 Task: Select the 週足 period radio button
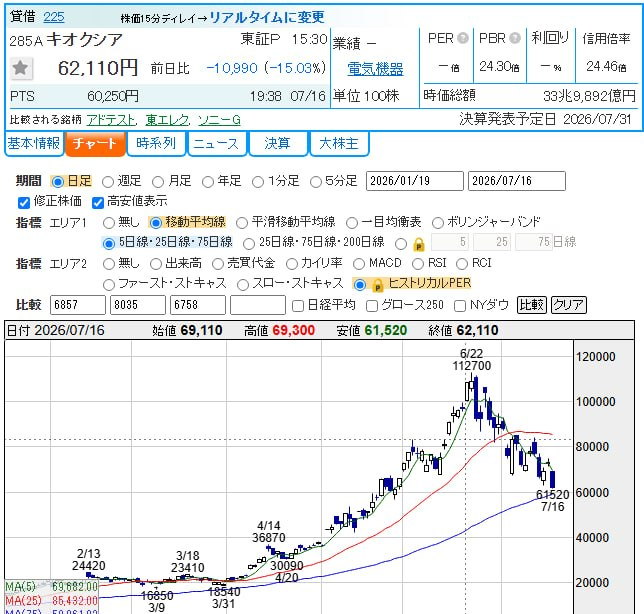[x=108, y=182]
